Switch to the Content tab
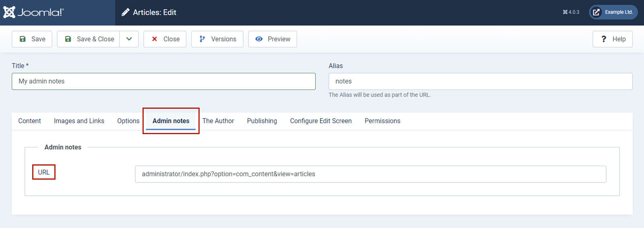 29,121
